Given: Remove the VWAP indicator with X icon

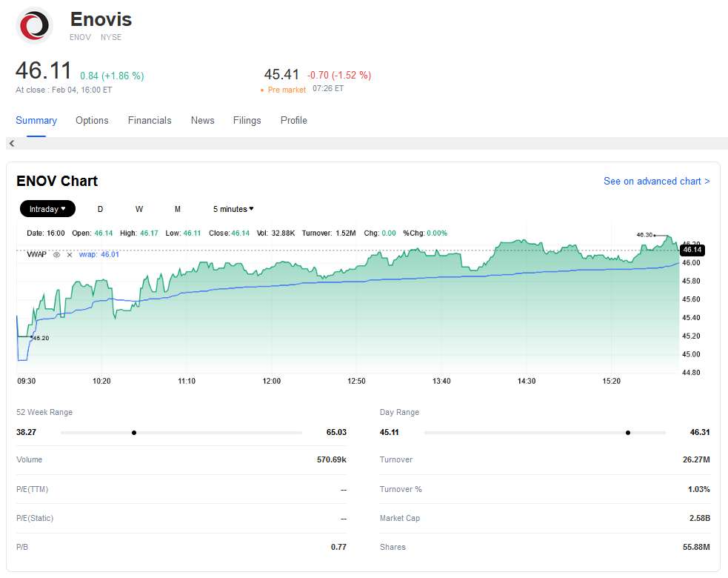Looking at the screenshot, I should (70, 254).
